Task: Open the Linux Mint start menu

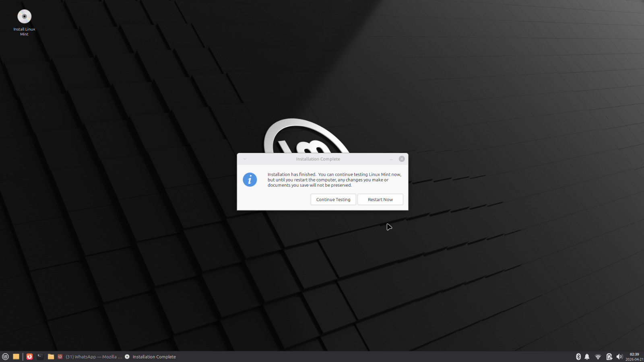Action: tap(5, 356)
